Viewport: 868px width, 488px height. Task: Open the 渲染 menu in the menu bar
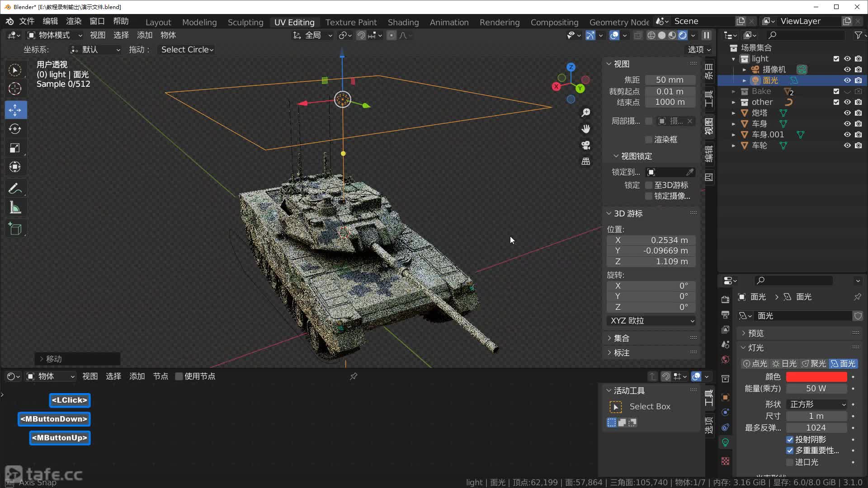click(x=74, y=21)
